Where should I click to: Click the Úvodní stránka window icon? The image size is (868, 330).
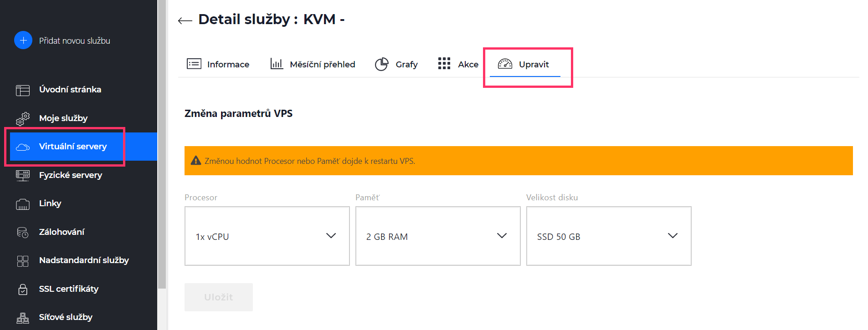coord(23,90)
